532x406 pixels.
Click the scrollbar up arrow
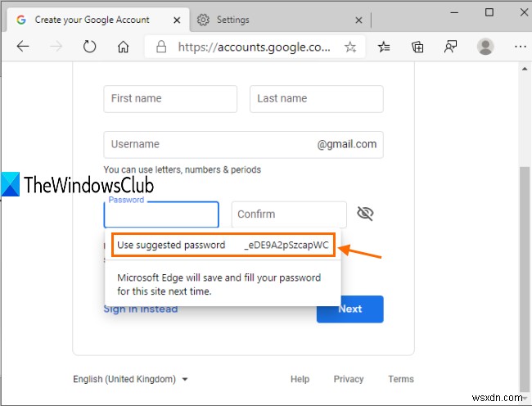coord(525,69)
